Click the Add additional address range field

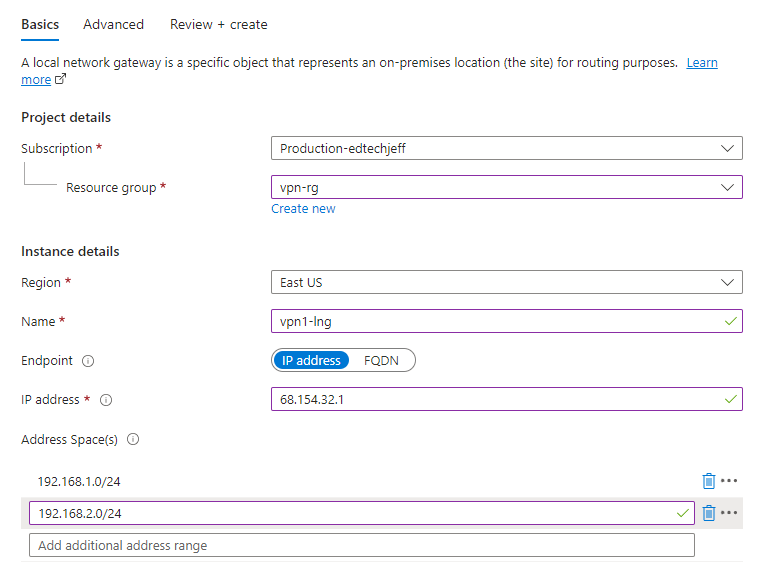(x=361, y=546)
